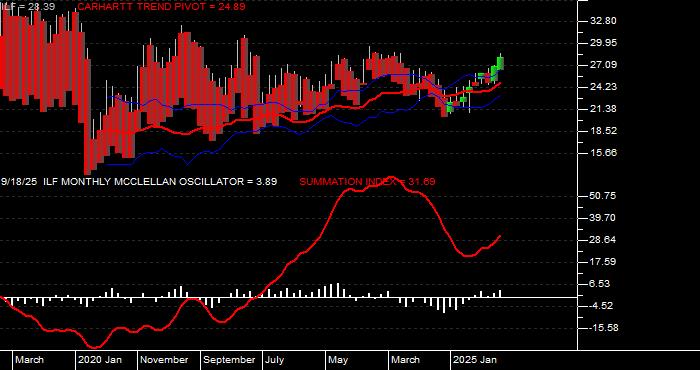Click the 15.66 price axis value

(603, 153)
